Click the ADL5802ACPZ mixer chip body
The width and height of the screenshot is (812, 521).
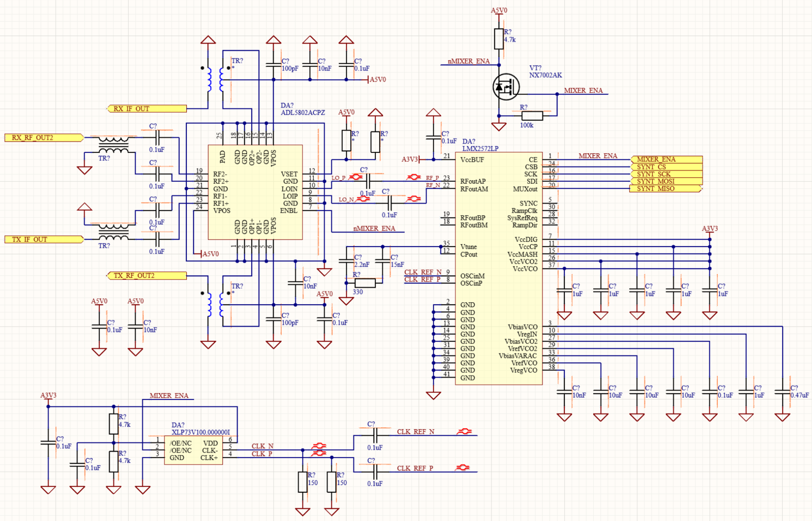255,192
